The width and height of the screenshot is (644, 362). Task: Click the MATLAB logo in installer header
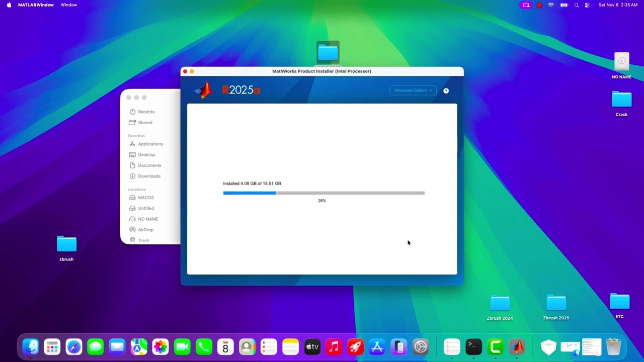204,90
